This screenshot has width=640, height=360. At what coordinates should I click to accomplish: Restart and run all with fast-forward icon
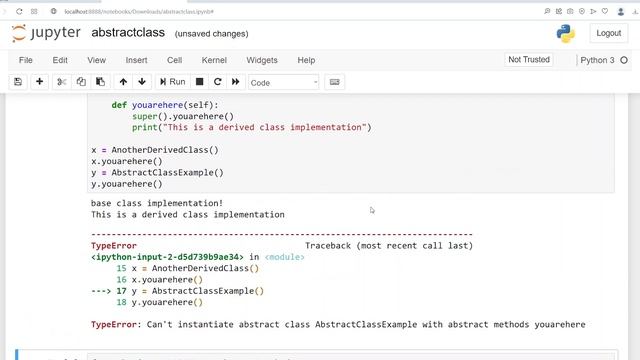coord(236,82)
